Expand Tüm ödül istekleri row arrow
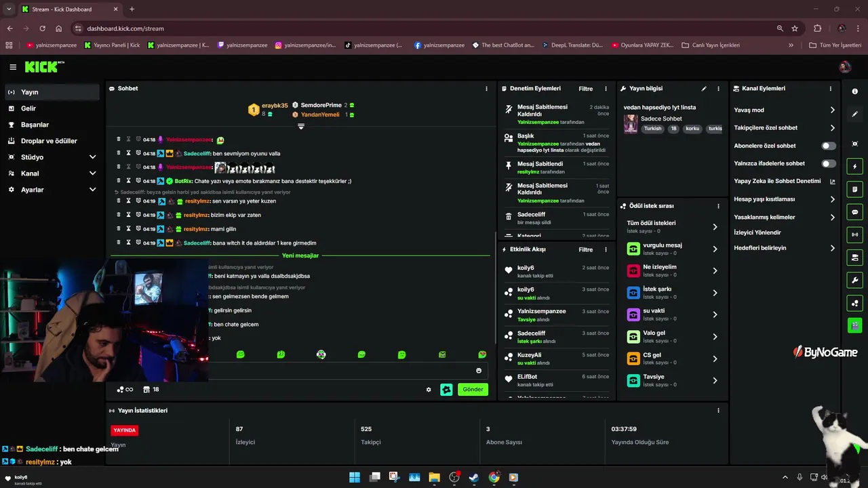Image resolution: width=868 pixels, height=488 pixels. tap(715, 227)
